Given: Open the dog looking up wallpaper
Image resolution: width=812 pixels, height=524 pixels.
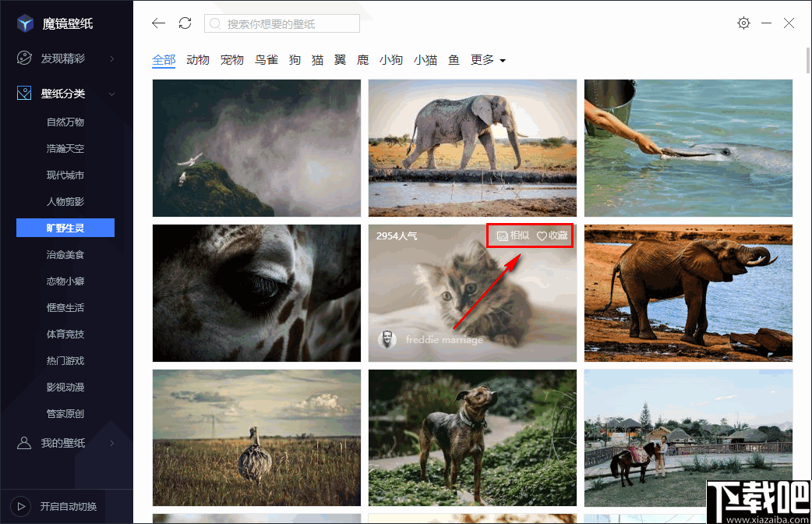Looking at the screenshot, I should tap(472, 437).
